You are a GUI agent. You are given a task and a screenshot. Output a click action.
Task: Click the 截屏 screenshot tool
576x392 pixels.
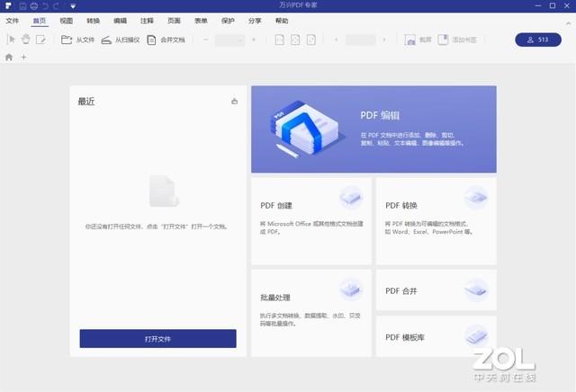coord(418,40)
